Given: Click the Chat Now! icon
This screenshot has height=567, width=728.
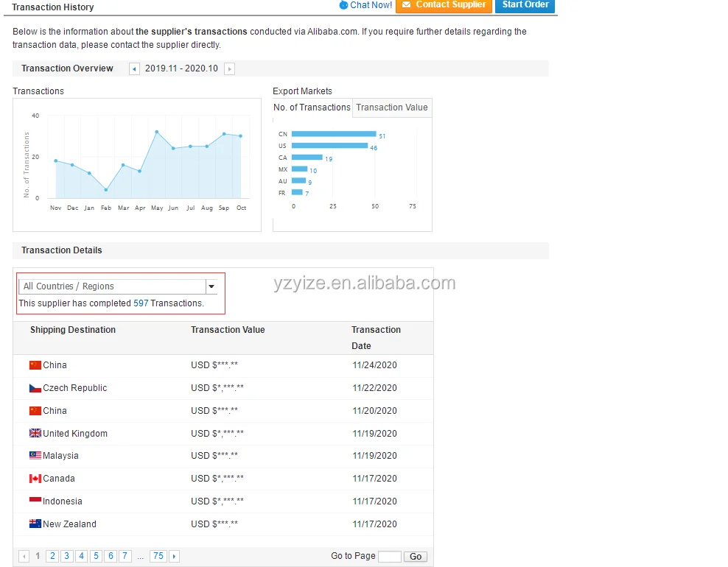Looking at the screenshot, I should pos(343,5).
